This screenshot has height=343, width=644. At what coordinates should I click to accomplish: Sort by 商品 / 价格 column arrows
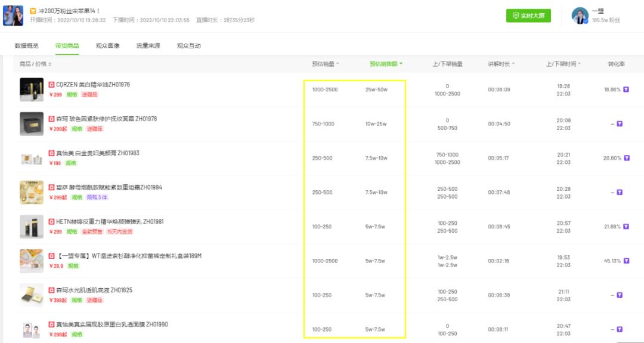[x=50, y=64]
